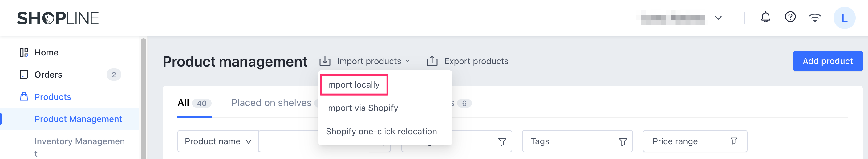Click the Products shopping bag icon
The width and height of the screenshot is (868, 159).
(24, 97)
